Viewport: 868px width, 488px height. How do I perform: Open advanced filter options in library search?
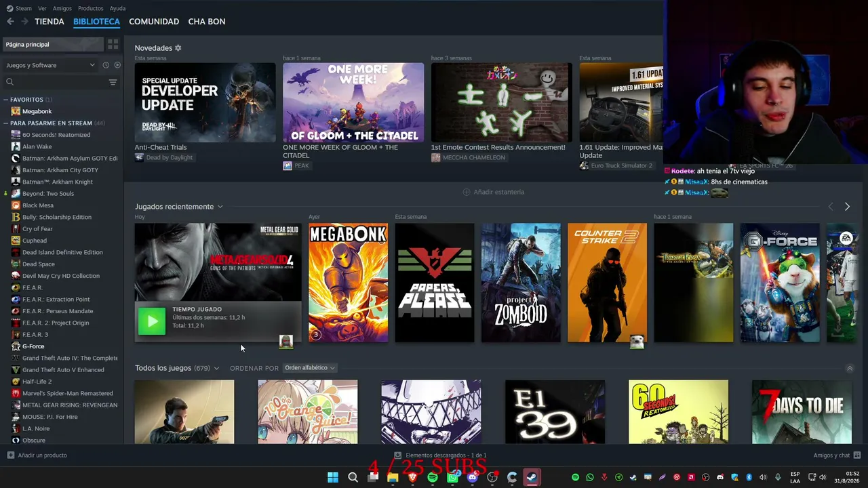pos(113,82)
